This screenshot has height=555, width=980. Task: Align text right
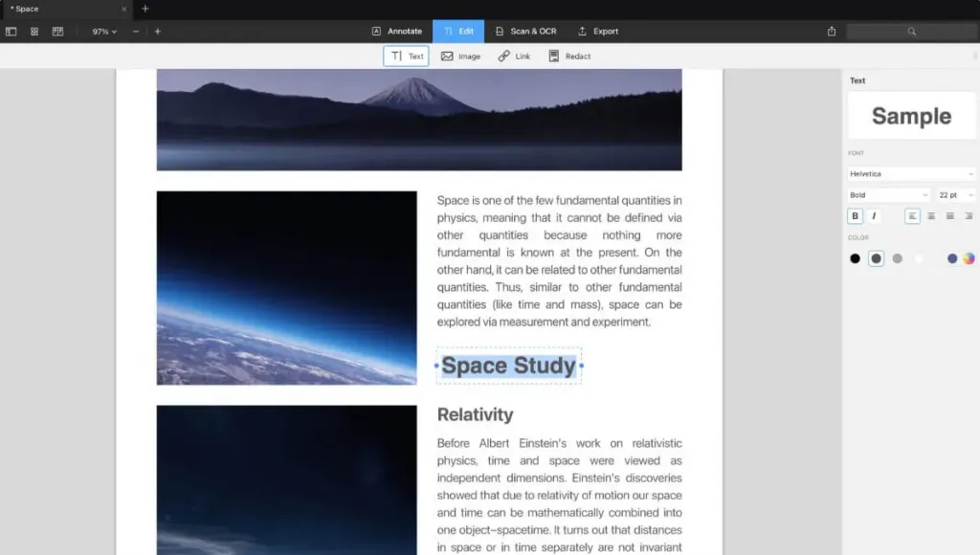pyautogui.click(x=969, y=216)
